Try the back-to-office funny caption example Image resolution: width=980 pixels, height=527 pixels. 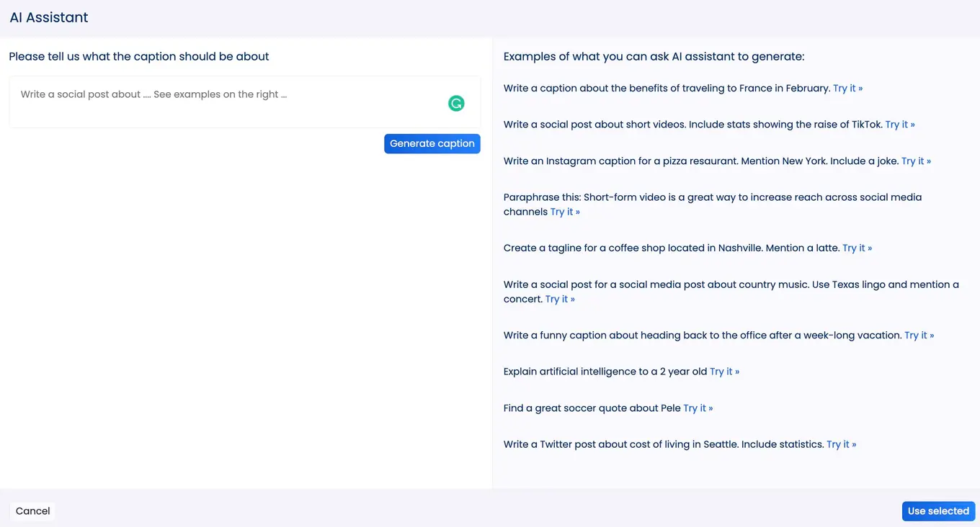[919, 335]
